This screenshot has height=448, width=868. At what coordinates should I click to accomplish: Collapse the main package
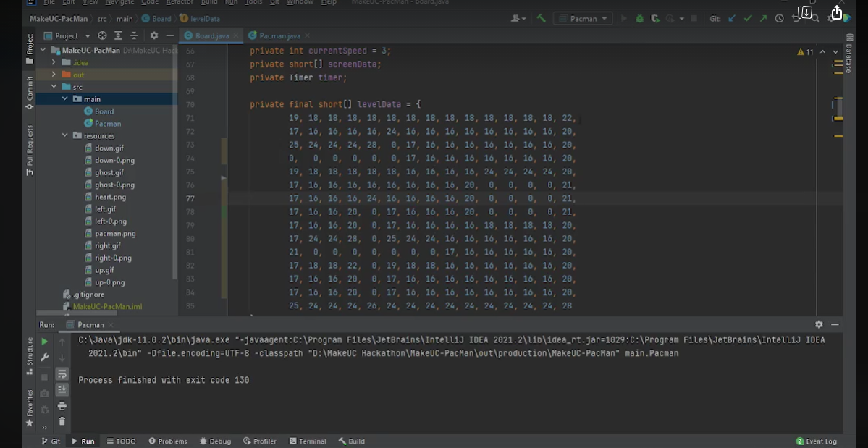(x=64, y=99)
